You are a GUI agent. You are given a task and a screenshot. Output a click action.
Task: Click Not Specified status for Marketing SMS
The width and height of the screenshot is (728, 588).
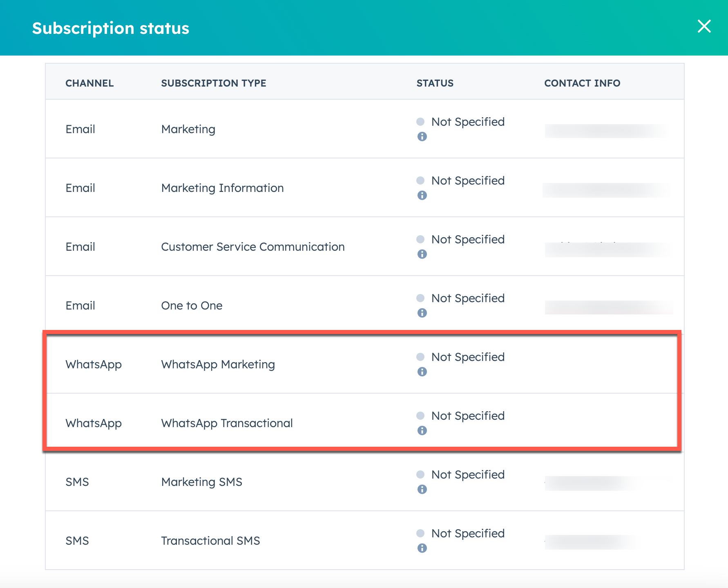(467, 474)
